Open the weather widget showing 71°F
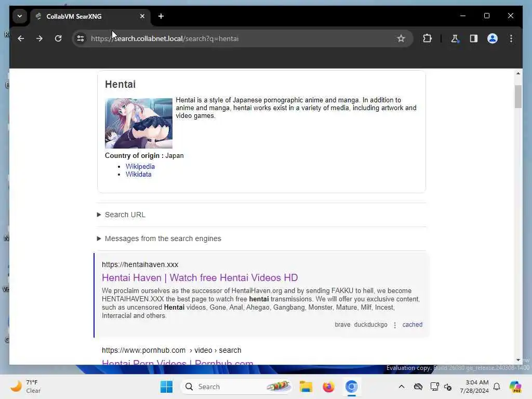The height and width of the screenshot is (399, 532). tap(26, 387)
